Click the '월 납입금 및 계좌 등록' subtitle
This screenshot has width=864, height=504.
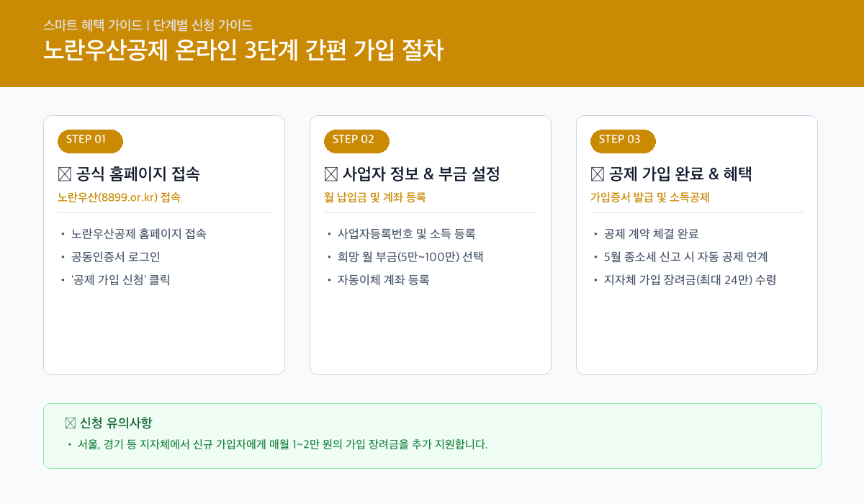click(x=375, y=197)
